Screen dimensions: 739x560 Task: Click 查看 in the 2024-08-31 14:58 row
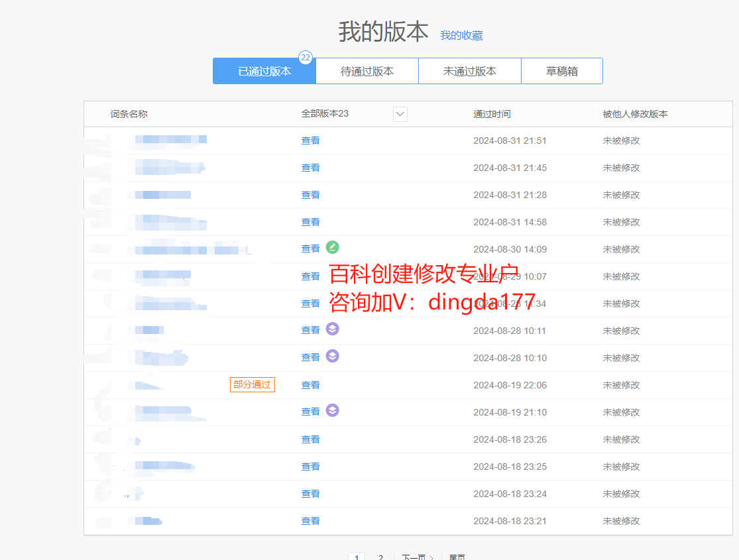click(x=311, y=222)
